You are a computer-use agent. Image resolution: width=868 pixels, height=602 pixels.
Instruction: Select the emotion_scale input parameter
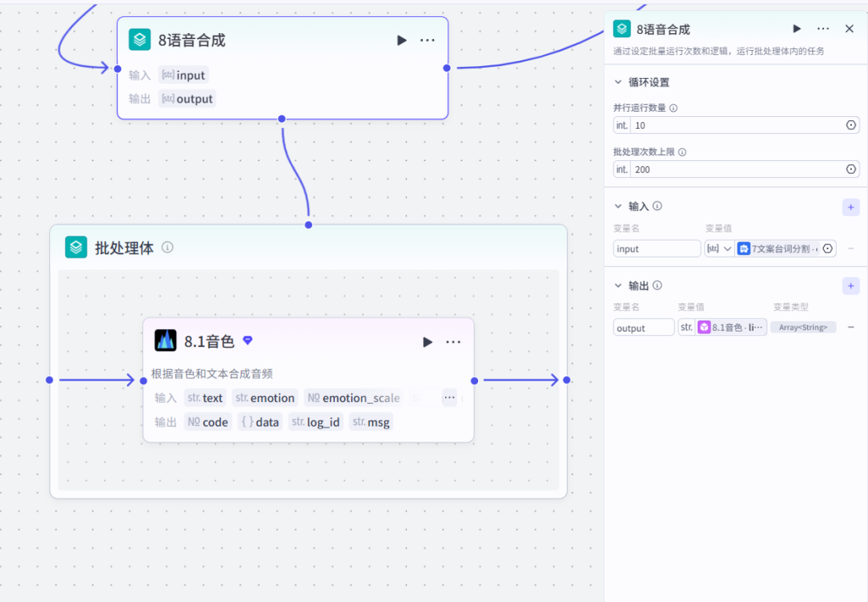(353, 398)
